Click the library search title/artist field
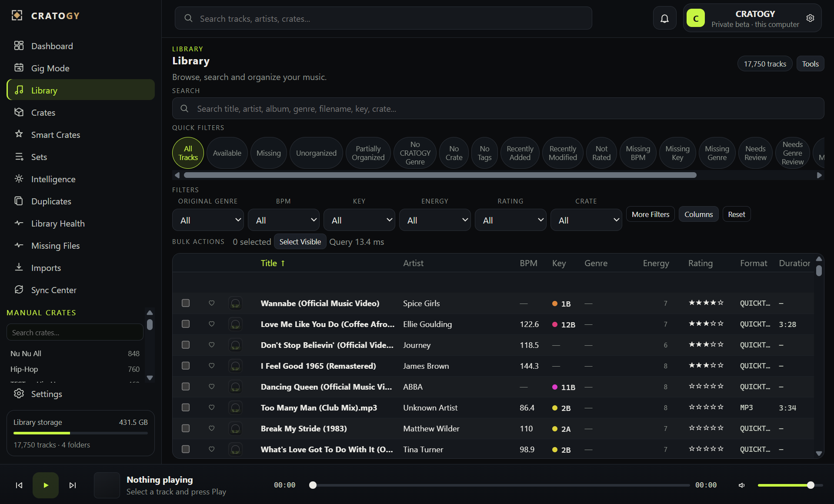The height and width of the screenshot is (504, 834). [498, 108]
